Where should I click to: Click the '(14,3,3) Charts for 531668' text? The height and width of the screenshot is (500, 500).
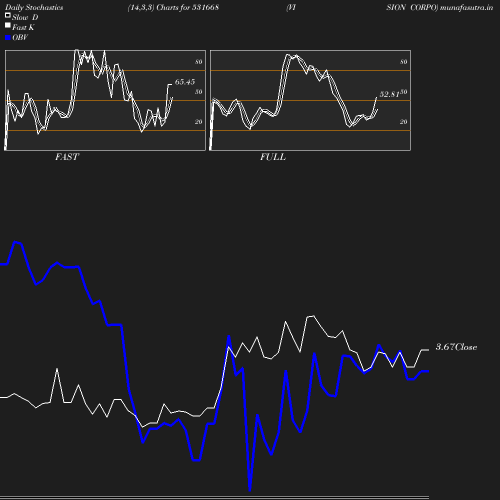173,7
